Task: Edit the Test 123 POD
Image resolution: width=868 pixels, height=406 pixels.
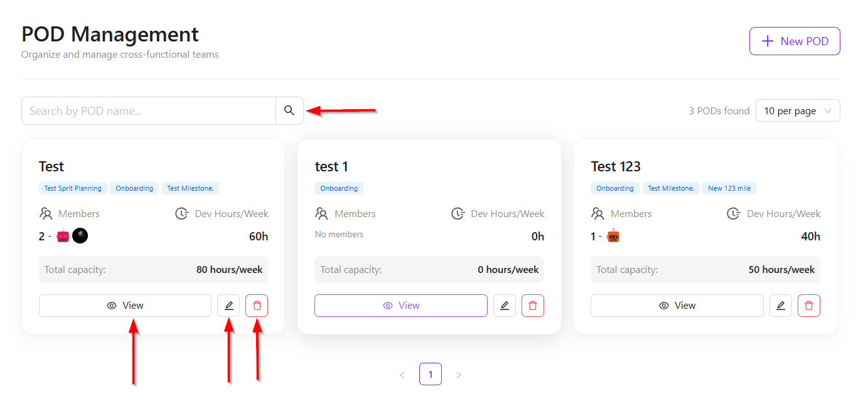Action: [x=781, y=306]
